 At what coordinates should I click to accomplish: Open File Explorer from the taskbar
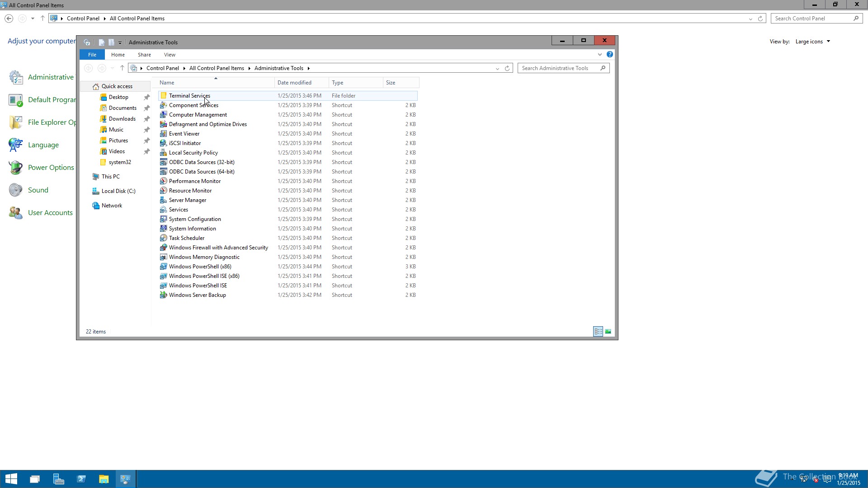(104, 479)
